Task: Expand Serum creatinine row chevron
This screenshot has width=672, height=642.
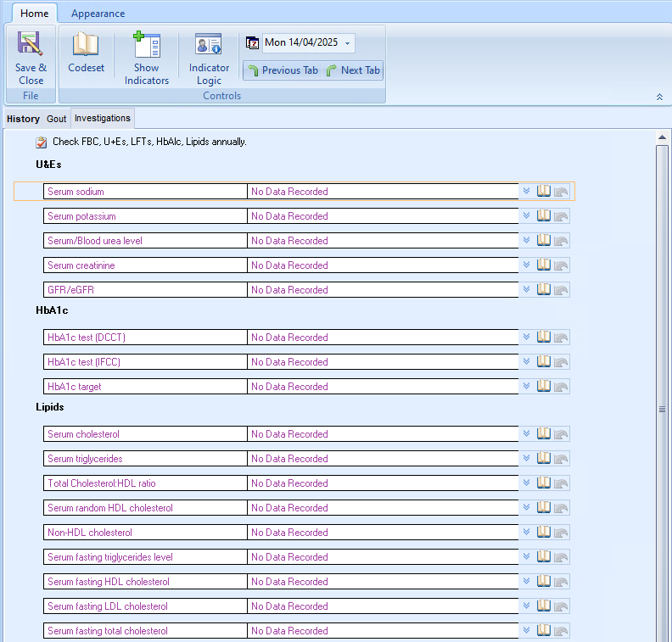Action: pyautogui.click(x=527, y=265)
